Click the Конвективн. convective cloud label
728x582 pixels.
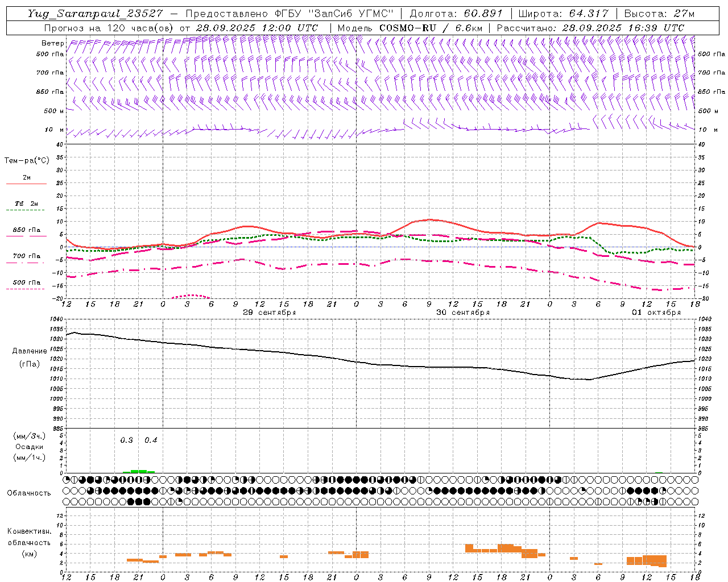tap(29, 531)
